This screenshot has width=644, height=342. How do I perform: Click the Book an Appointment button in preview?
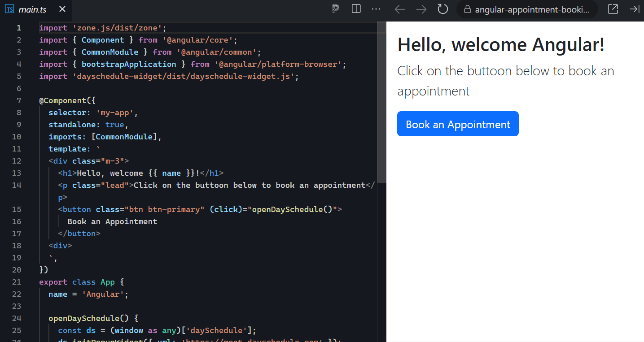pyautogui.click(x=458, y=124)
